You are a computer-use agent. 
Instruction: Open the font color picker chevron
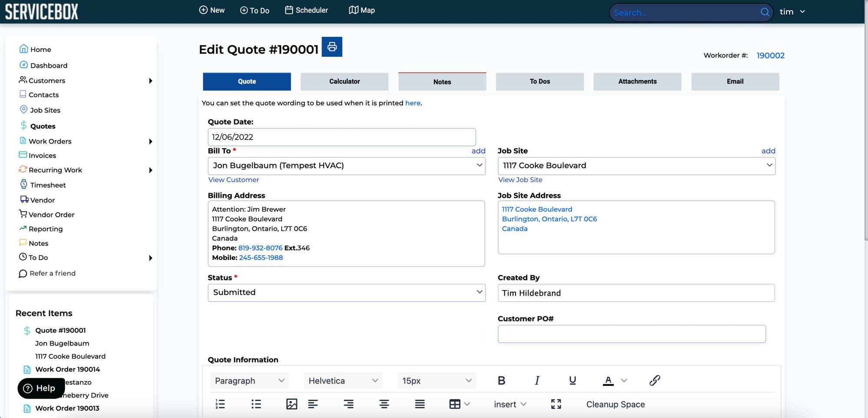(624, 380)
